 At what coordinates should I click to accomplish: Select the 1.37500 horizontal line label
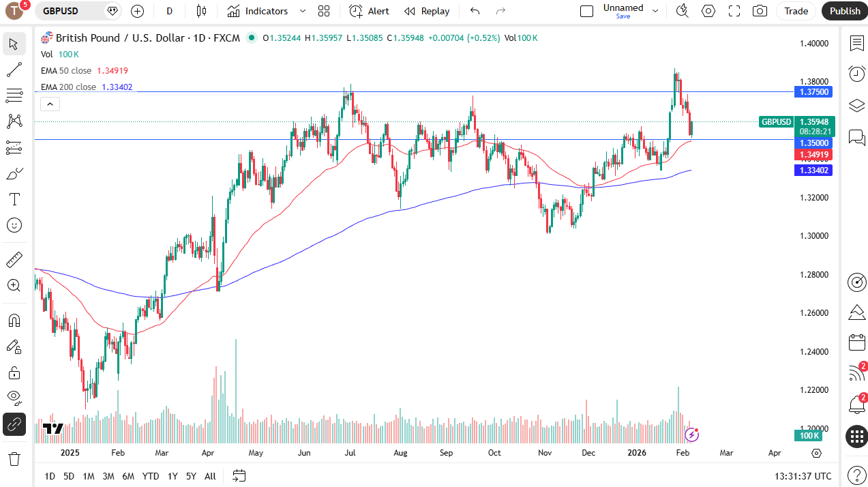(x=813, y=91)
